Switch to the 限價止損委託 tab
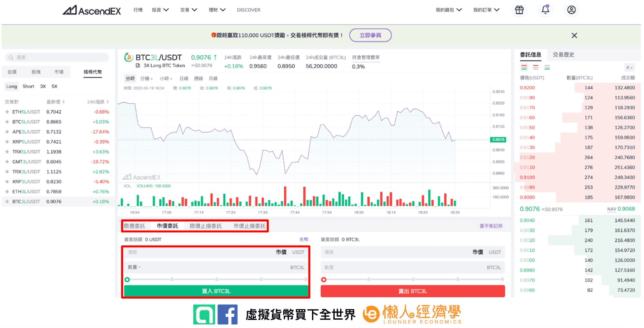The height and width of the screenshot is (328, 644). 205,226
